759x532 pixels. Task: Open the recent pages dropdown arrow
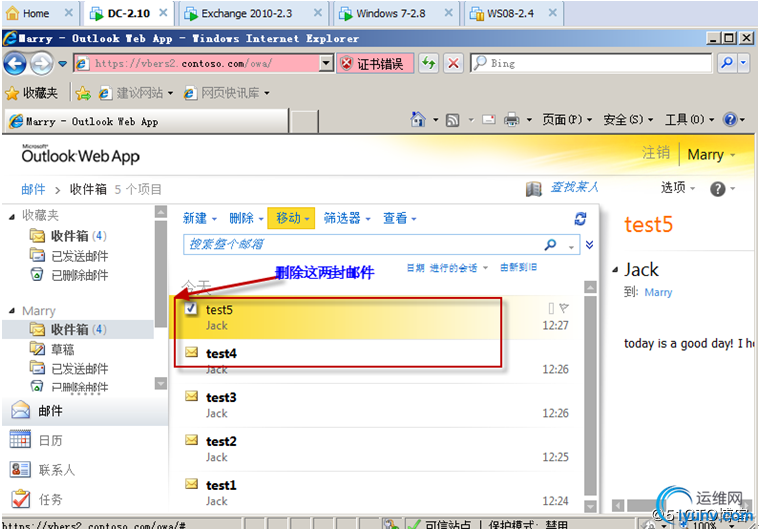pos(62,63)
